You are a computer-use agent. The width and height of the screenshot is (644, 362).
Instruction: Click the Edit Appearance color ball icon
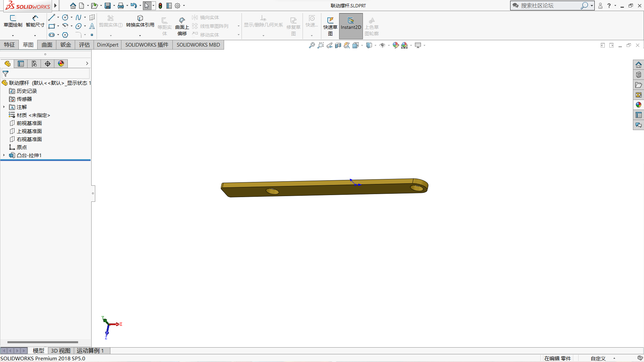point(395,45)
